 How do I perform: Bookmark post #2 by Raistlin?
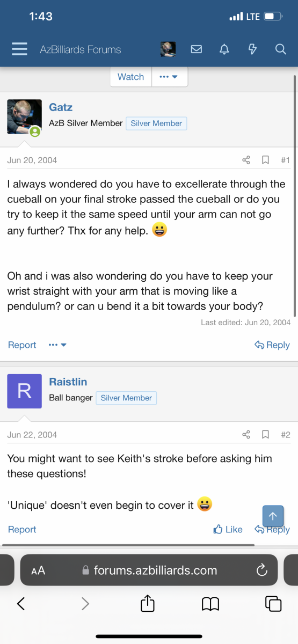265,435
